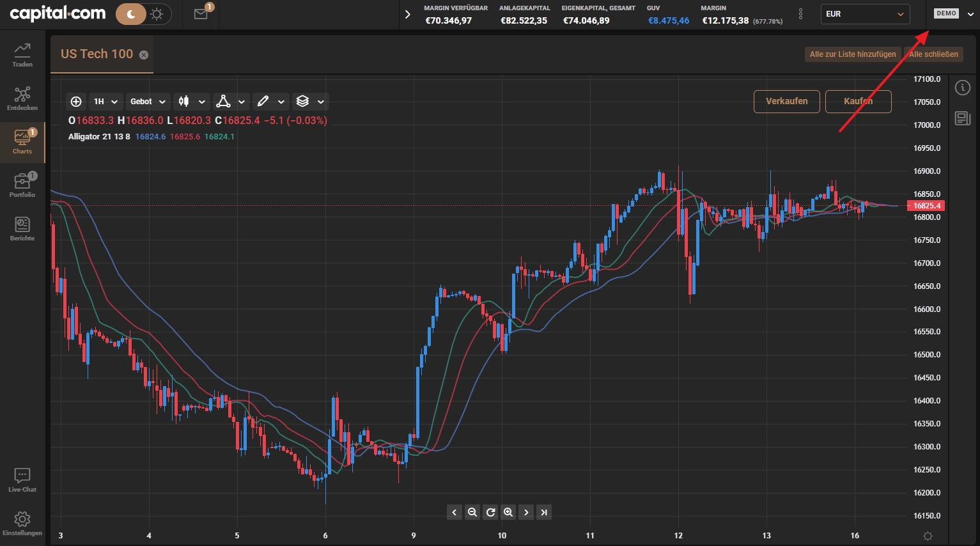Start a Live-Chat session

(x=22, y=480)
